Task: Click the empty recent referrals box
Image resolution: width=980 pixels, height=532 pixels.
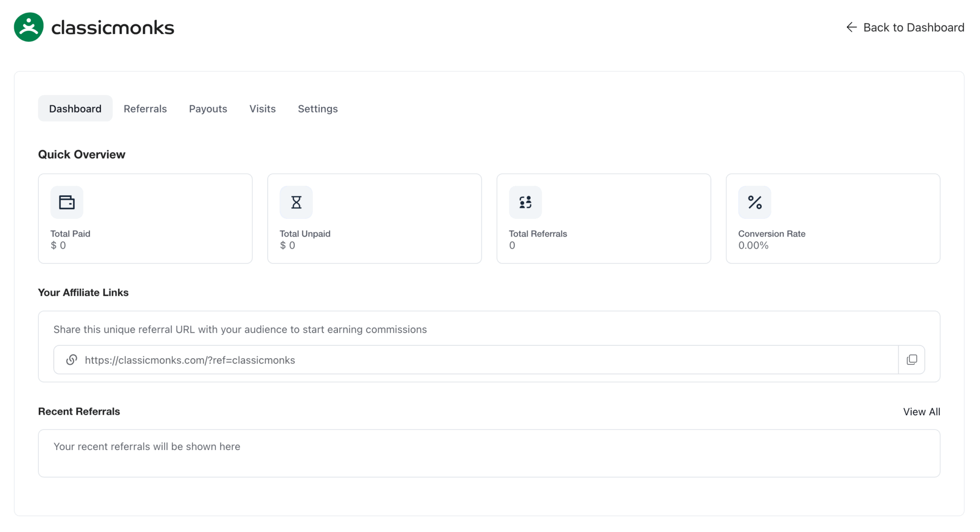Action: point(489,453)
